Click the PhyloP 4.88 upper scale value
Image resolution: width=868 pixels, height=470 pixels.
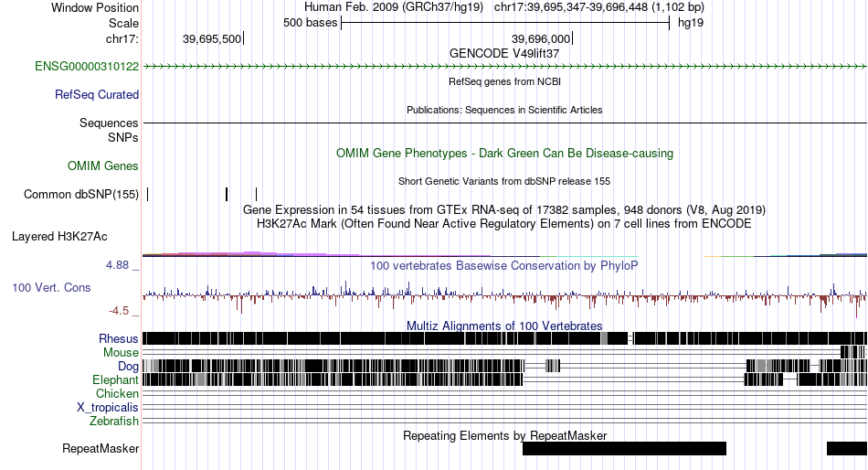[x=117, y=265]
